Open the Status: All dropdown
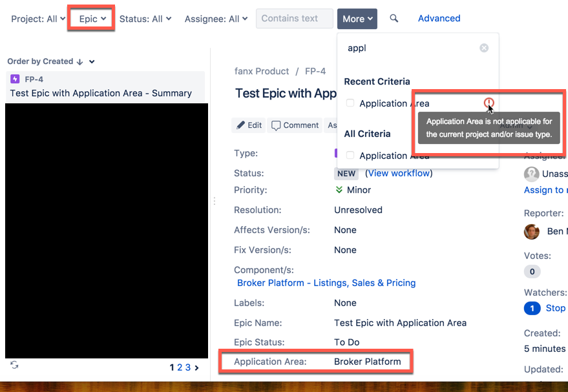Image resolution: width=568 pixels, height=392 pixels. point(145,18)
